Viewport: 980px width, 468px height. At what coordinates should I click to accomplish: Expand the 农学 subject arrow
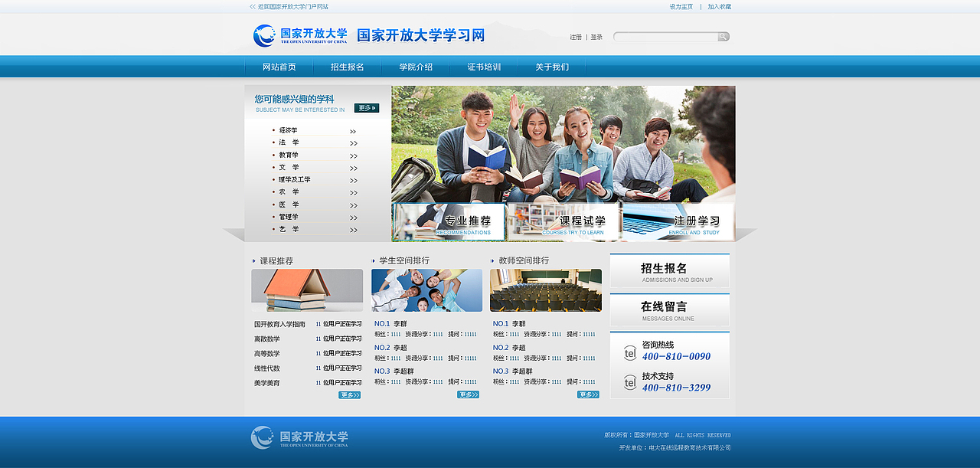[354, 193]
